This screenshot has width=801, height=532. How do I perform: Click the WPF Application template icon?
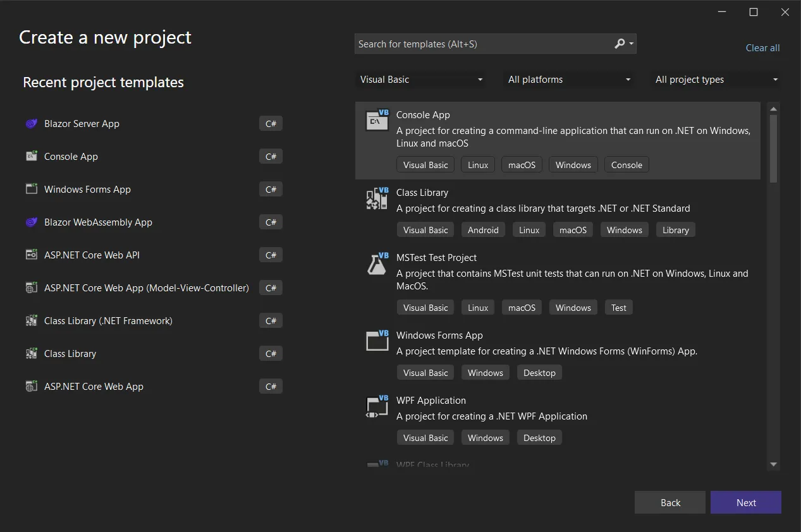pos(377,406)
